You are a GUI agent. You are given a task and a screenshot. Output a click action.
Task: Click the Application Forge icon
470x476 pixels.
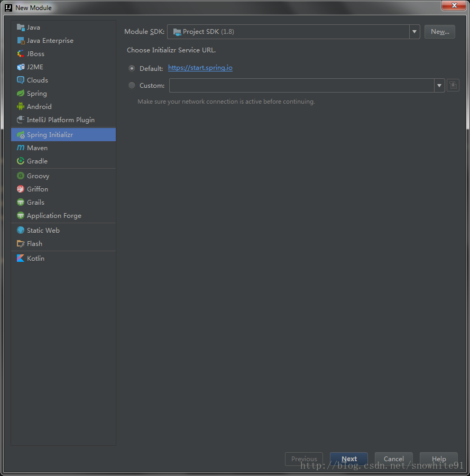pyautogui.click(x=21, y=216)
